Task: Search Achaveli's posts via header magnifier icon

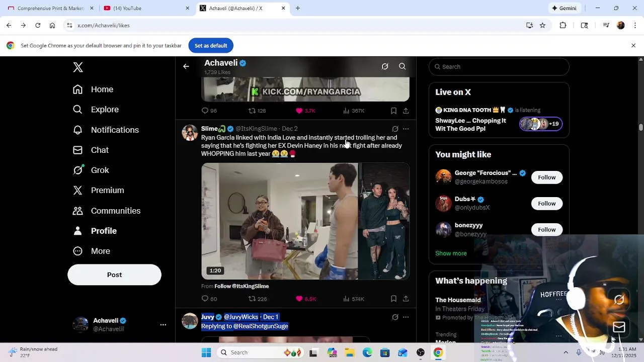Action: point(403,66)
